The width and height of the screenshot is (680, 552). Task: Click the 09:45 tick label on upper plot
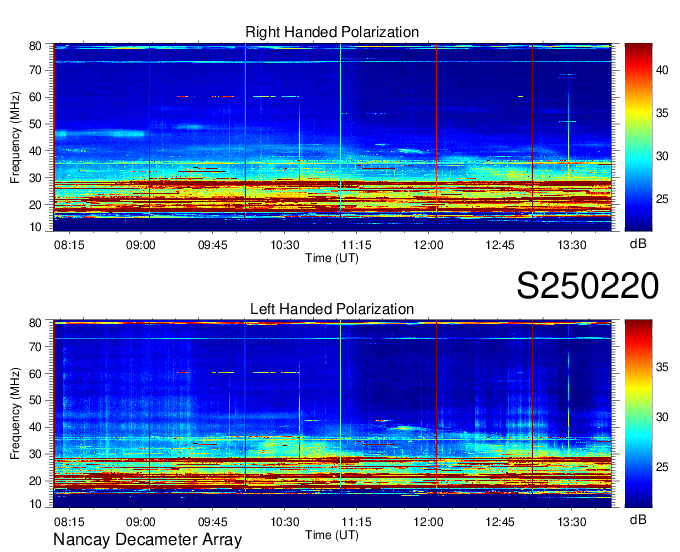click(x=212, y=245)
